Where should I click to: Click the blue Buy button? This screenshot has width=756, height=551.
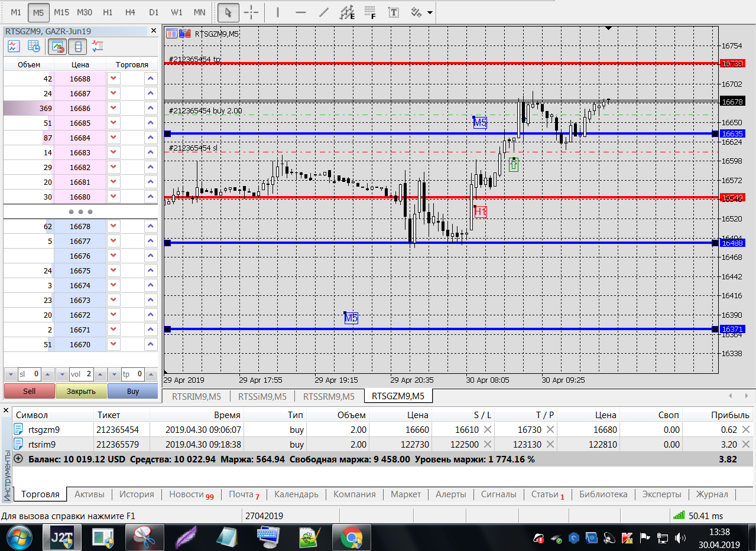133,391
